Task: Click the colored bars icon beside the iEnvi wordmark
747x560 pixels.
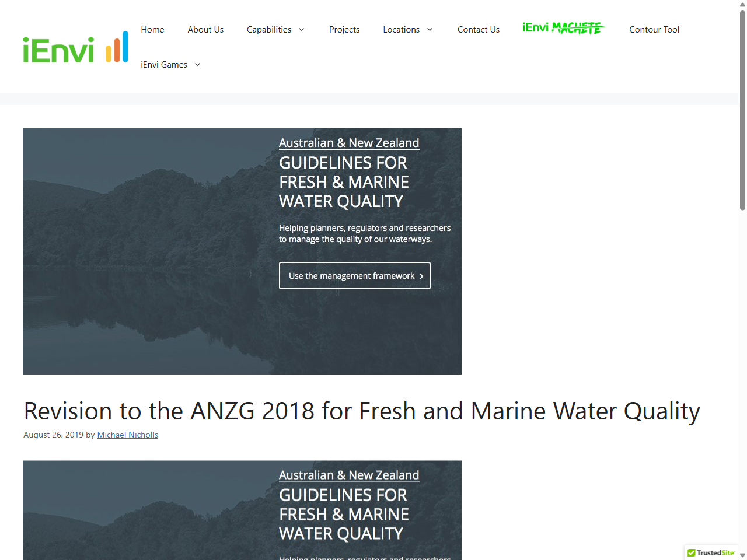Action: (x=118, y=46)
